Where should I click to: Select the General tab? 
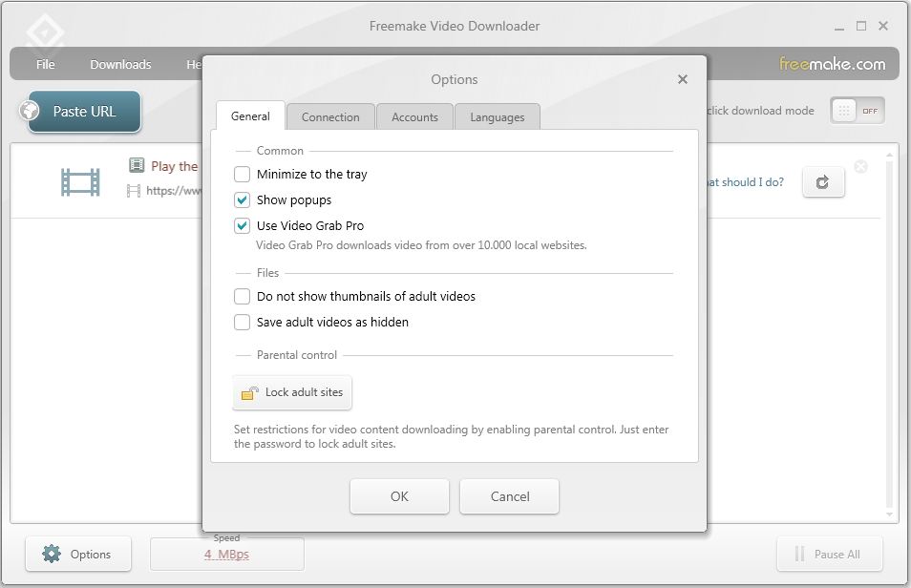point(250,116)
